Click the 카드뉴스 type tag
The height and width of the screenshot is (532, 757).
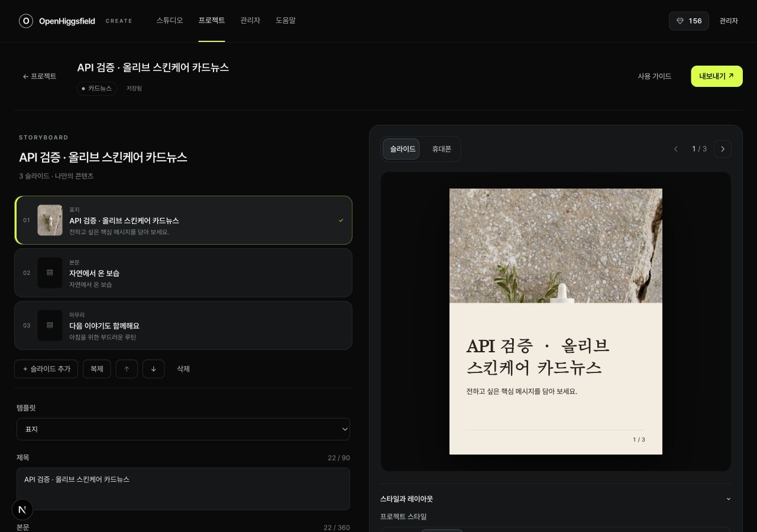97,88
